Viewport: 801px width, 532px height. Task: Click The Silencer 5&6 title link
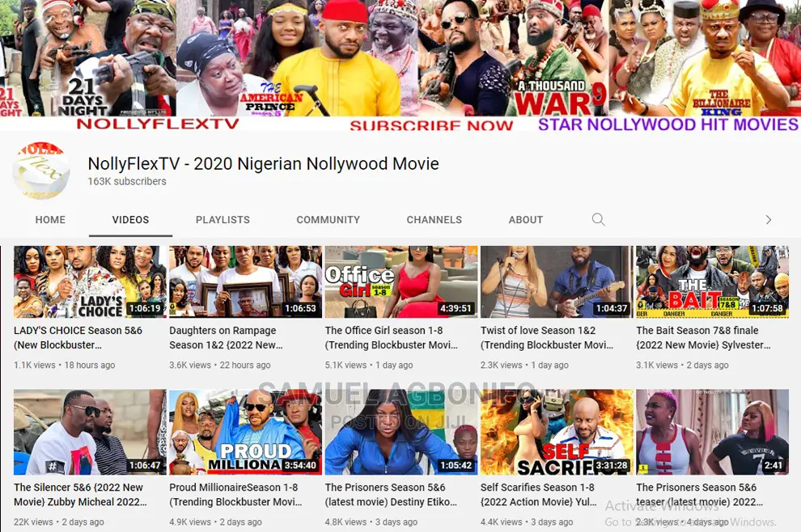[80, 494]
